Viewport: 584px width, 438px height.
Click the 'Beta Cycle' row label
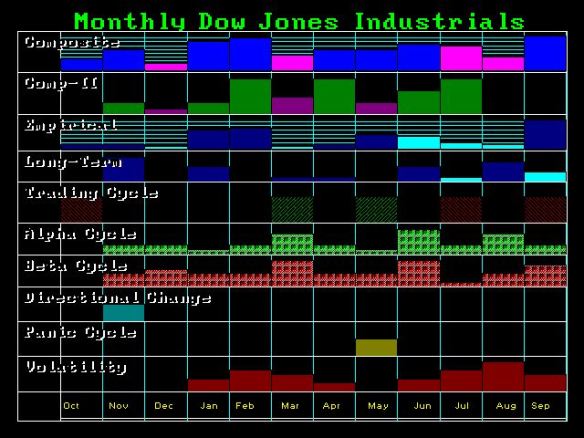coord(76,266)
